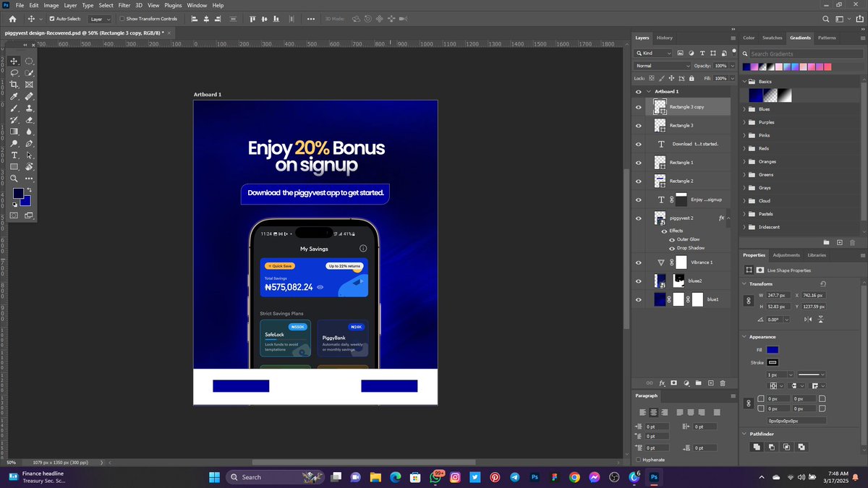Select the Dodge tool
868x488 pixels.
click(x=14, y=143)
